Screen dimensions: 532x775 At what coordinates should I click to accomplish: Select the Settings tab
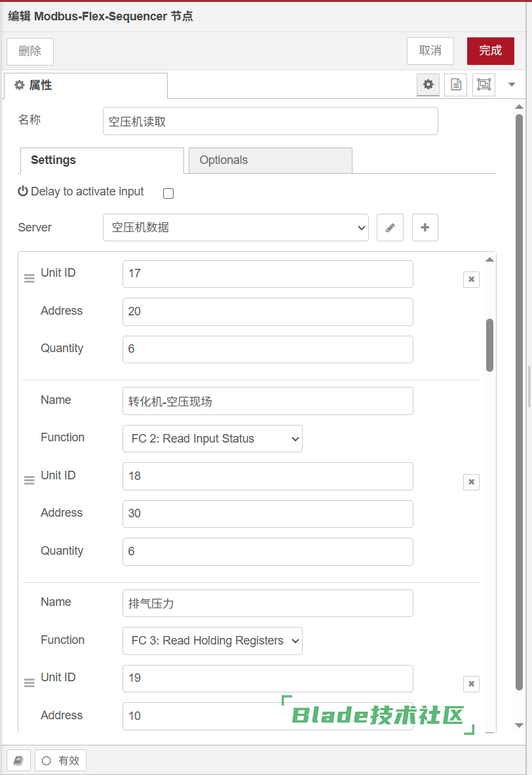pos(102,160)
